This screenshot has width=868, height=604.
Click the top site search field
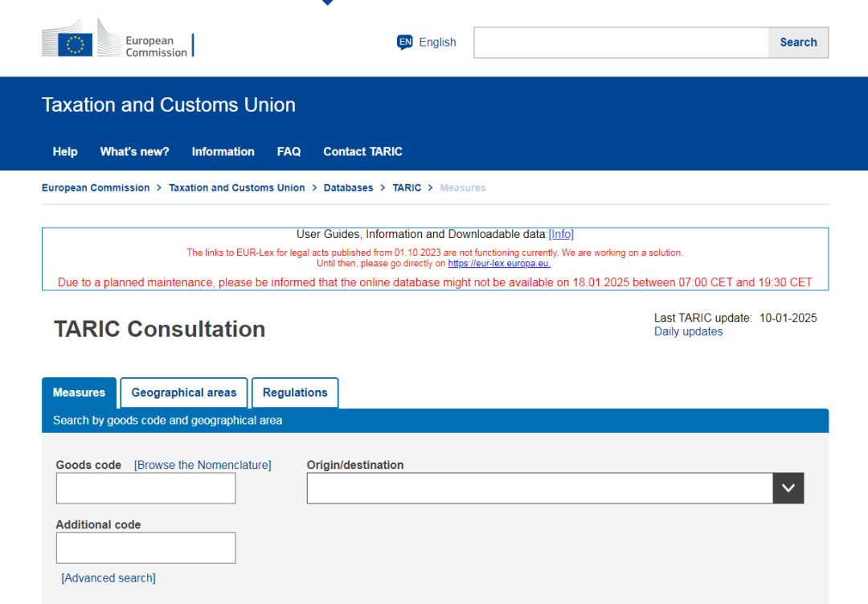click(x=621, y=43)
